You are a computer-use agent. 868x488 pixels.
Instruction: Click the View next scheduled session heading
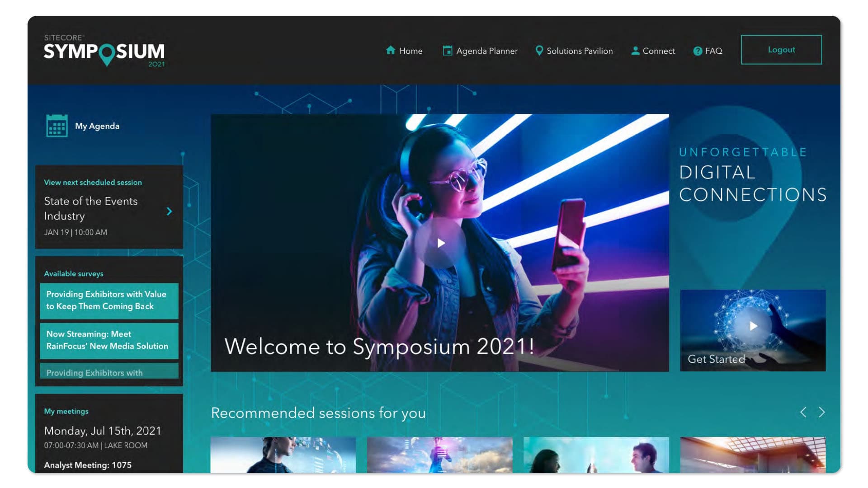(x=93, y=182)
